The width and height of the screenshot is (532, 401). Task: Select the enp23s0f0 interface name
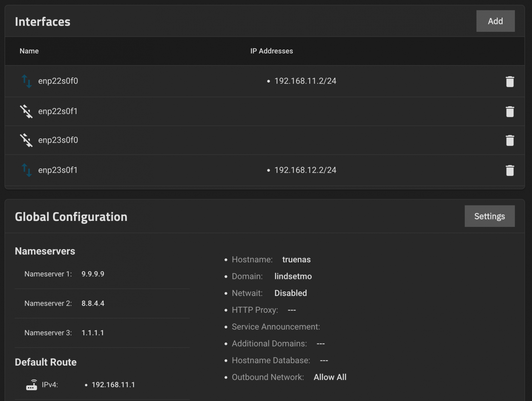(x=58, y=140)
